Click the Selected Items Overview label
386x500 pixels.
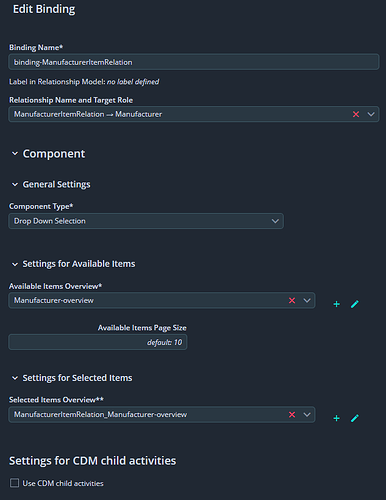point(56,400)
